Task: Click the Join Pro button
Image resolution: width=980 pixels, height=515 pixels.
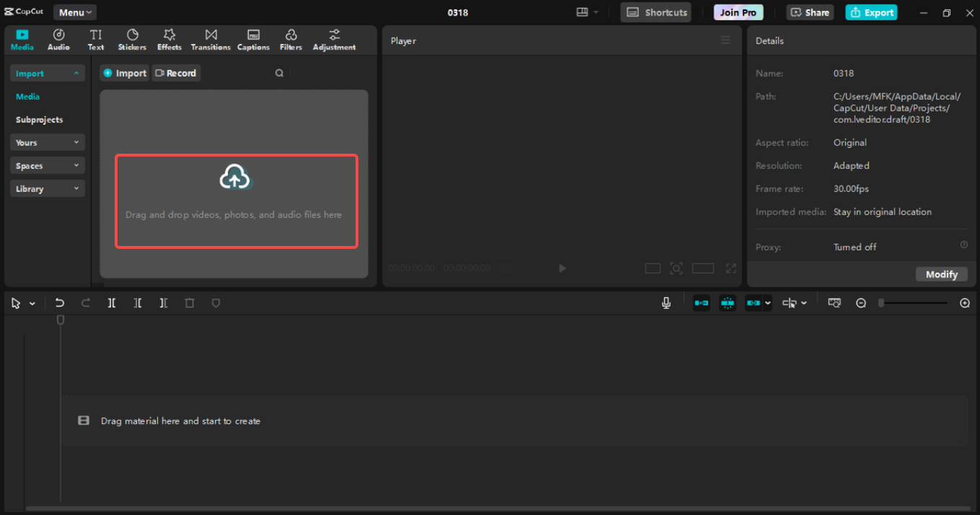Action: (738, 12)
